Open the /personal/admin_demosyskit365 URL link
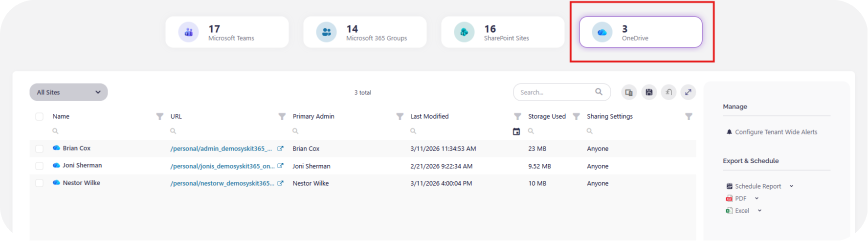 [221, 149]
